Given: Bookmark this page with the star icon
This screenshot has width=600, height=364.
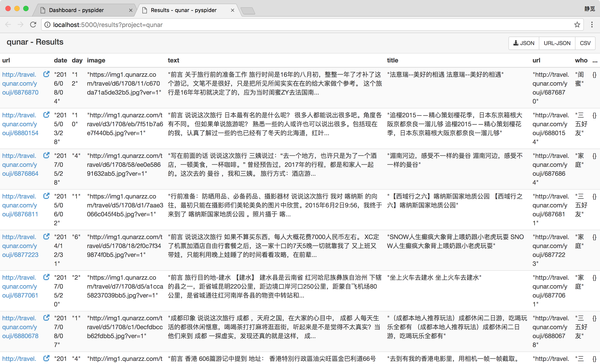Looking at the screenshot, I should tap(577, 25).
